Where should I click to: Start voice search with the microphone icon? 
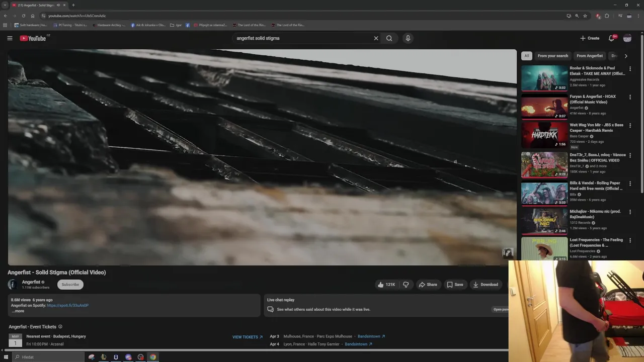(408, 38)
